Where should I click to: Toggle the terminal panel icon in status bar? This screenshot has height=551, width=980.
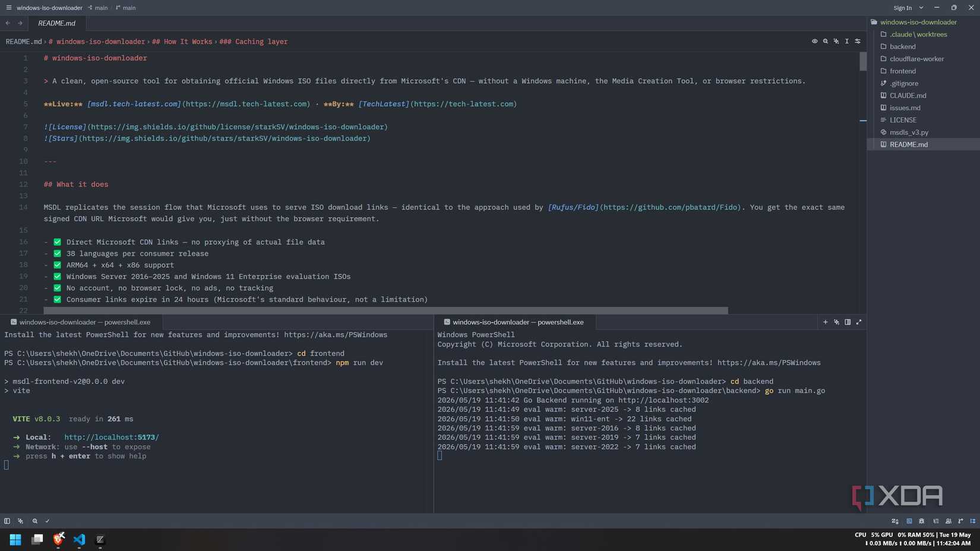pos(909,521)
